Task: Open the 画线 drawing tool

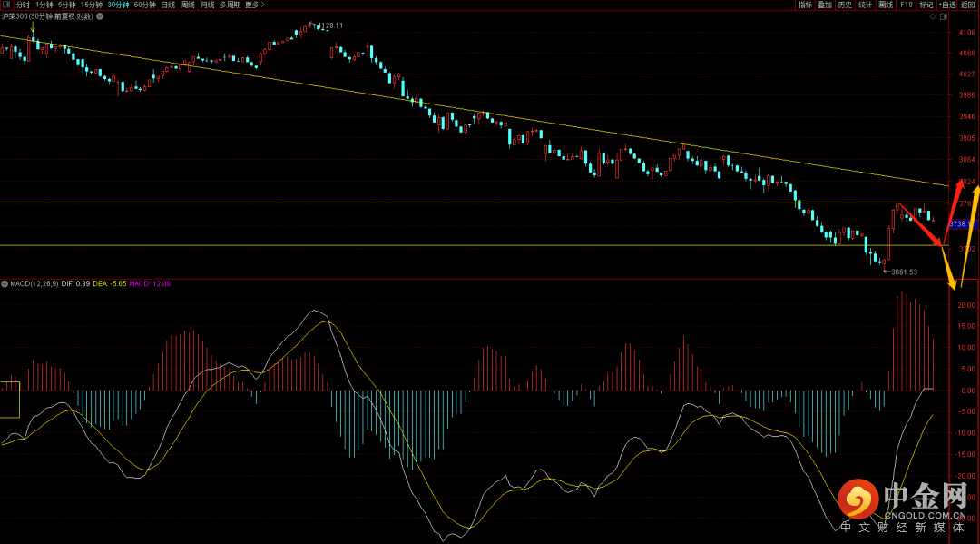Action: pos(886,5)
